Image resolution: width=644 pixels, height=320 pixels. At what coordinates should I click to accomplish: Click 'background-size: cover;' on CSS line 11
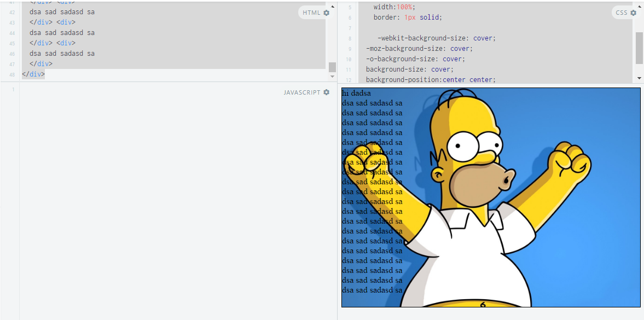[x=410, y=69]
